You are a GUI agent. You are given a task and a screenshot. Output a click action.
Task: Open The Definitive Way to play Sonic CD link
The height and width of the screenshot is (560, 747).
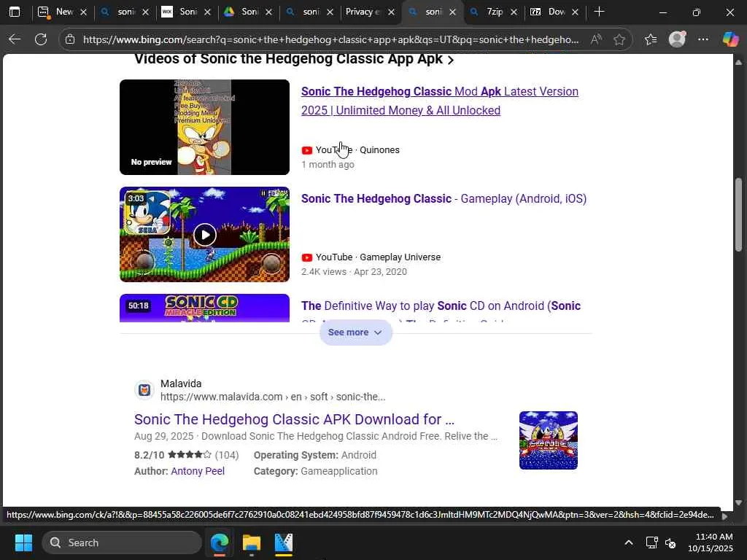coord(441,306)
